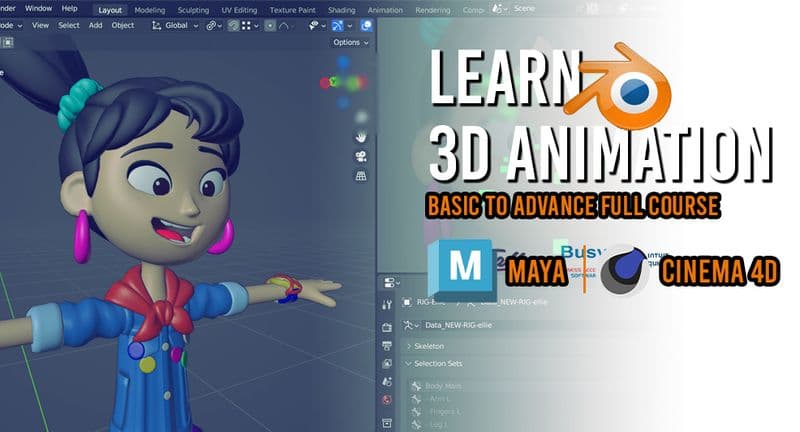Click the transform orientation axes icon
The width and height of the screenshot is (800, 432).
coord(157,26)
